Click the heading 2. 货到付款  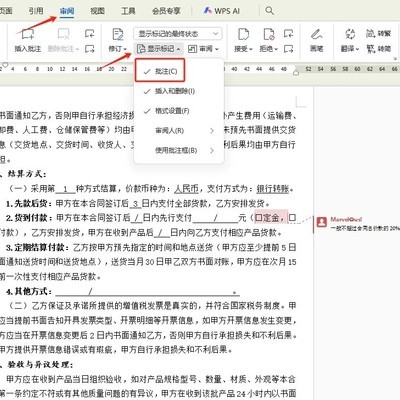coord(29,218)
